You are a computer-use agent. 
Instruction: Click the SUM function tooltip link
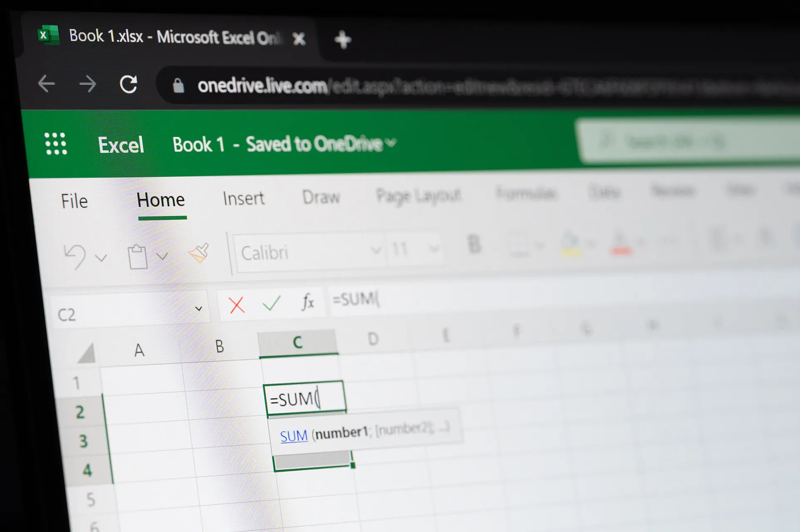(293, 436)
